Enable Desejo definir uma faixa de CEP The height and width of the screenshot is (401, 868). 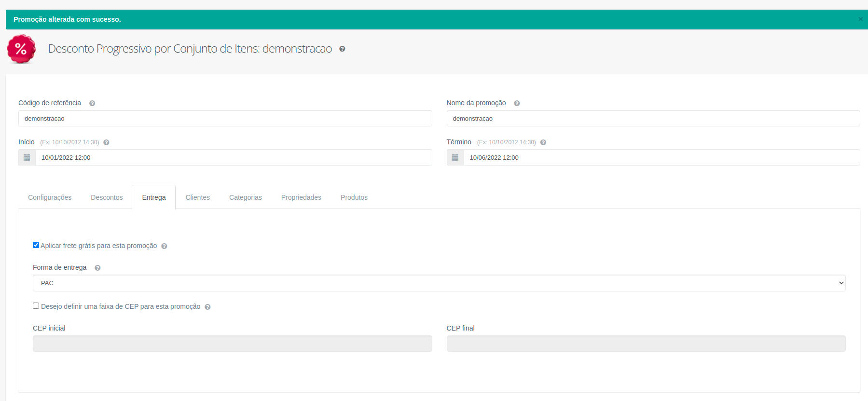(x=36, y=306)
